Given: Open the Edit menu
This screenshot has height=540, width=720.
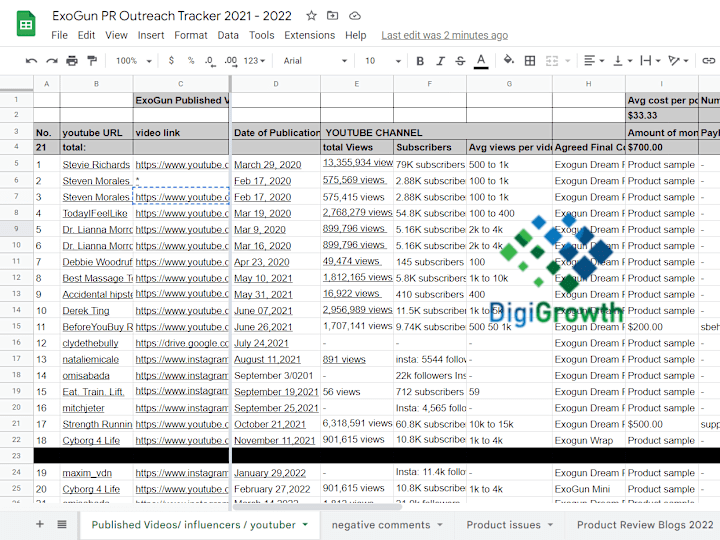Looking at the screenshot, I should 86,35.
